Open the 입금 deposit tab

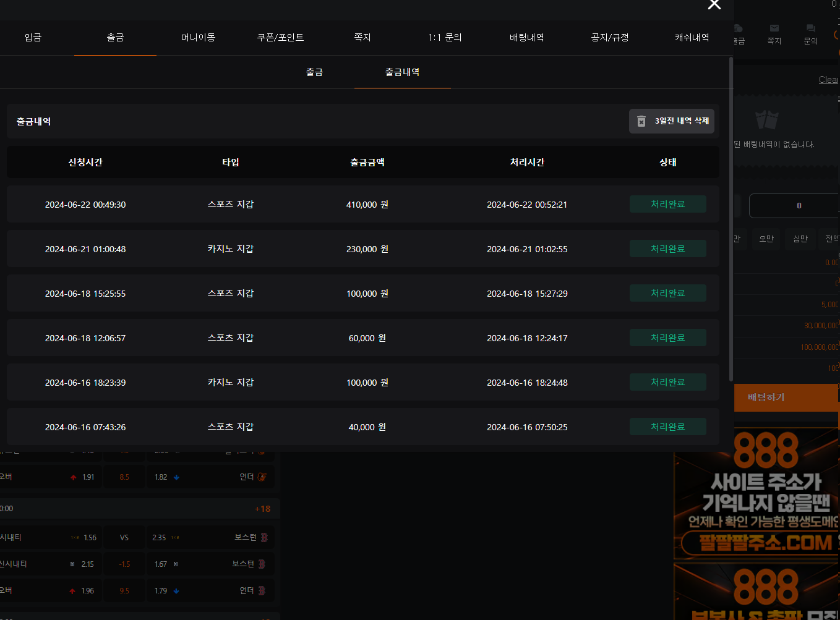click(33, 38)
